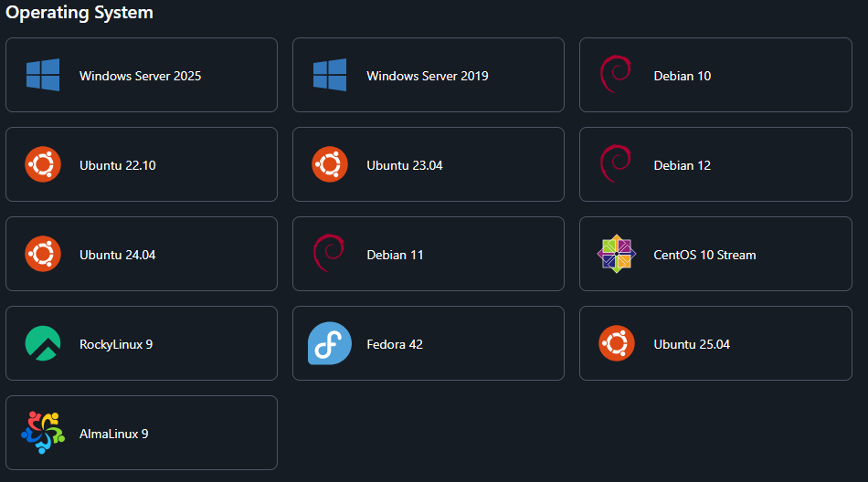Click the Debian 12 swirl logo
The image size is (868, 482).
[616, 163]
